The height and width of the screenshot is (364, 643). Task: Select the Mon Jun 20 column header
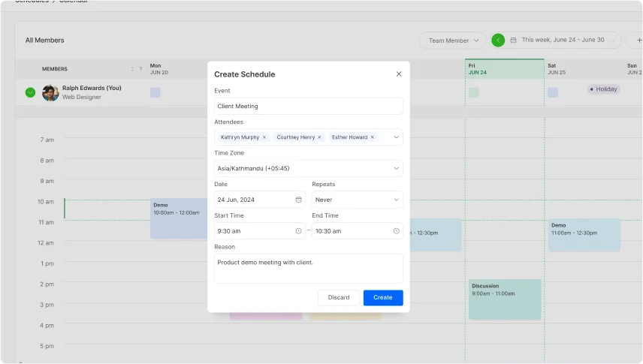[177, 69]
